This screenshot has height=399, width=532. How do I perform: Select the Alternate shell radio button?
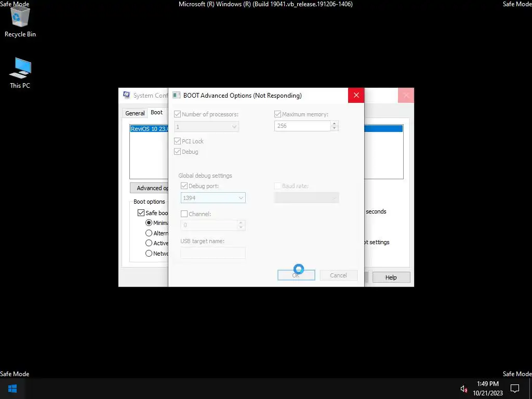coord(149,233)
